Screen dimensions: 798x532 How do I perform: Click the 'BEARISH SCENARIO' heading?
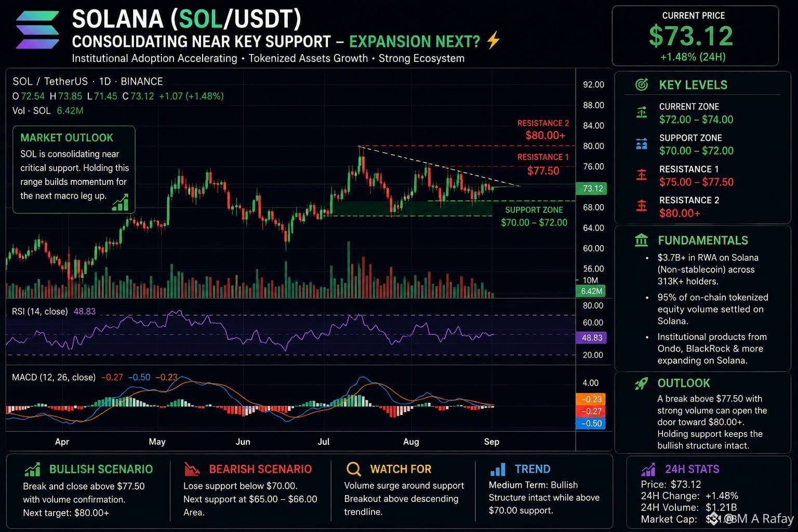[x=260, y=469]
